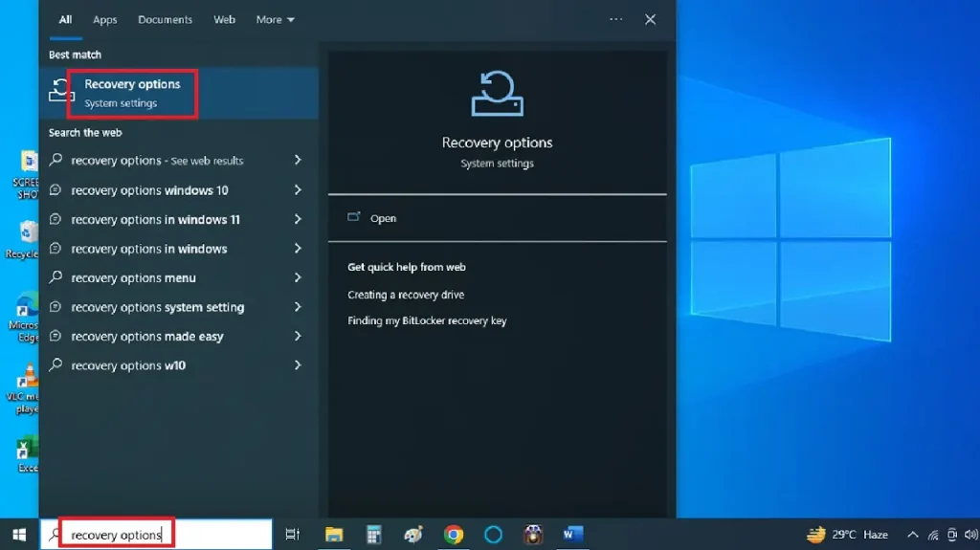Screen dimensions: 980x550
Task: Open the three-dot options menu
Action: [615, 19]
